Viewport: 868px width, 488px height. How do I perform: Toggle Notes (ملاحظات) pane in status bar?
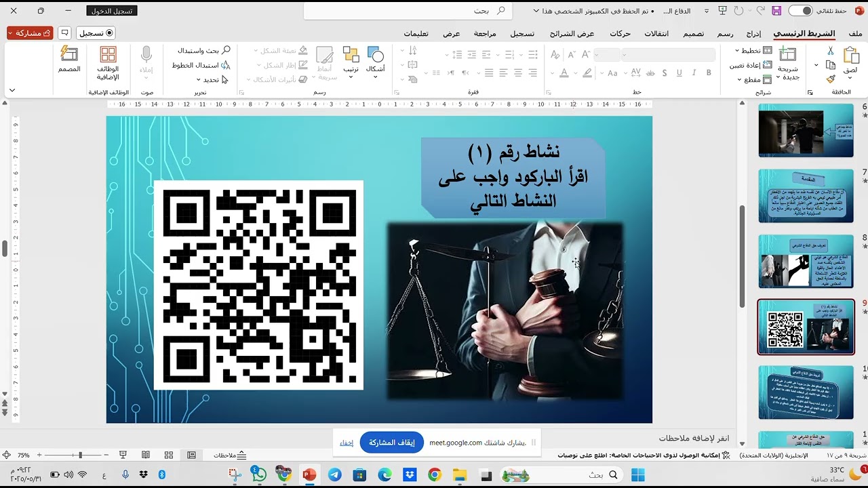[231, 455]
